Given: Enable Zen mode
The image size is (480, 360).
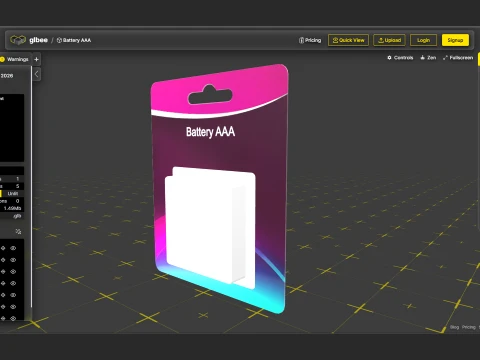Looking at the screenshot, I should pos(428,58).
